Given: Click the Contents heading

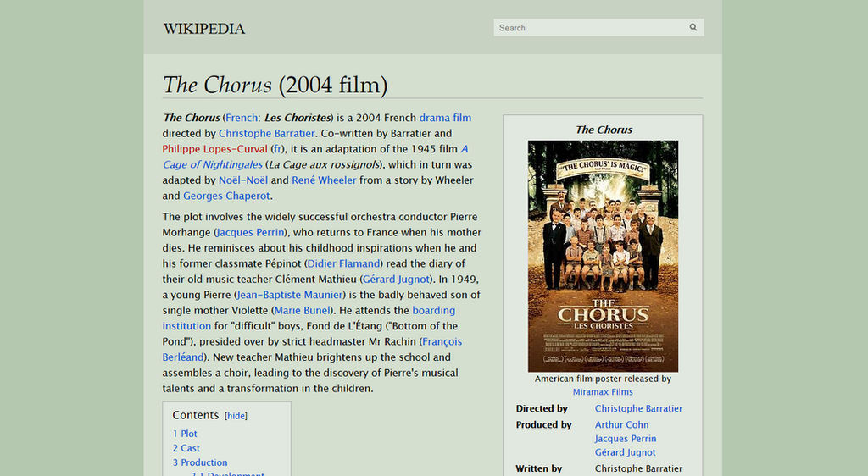Looking at the screenshot, I should 196,415.
